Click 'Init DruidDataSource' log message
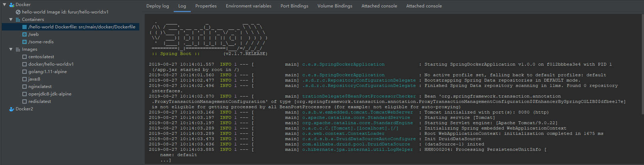644x165 pixels. tap(453, 139)
